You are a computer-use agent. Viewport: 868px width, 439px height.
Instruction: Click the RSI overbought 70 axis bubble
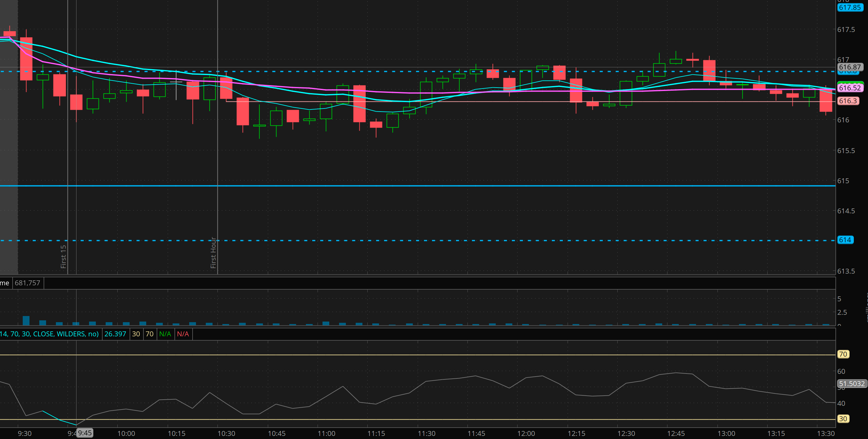843,354
